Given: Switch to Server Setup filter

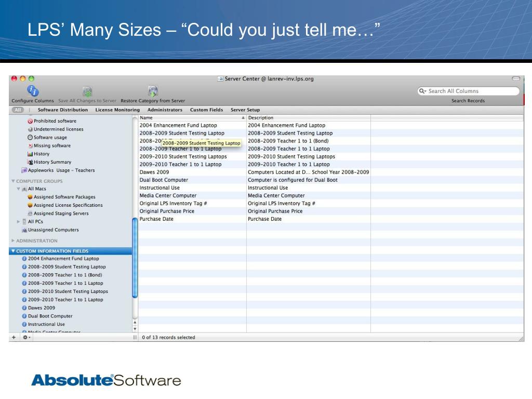Looking at the screenshot, I should 245,110.
